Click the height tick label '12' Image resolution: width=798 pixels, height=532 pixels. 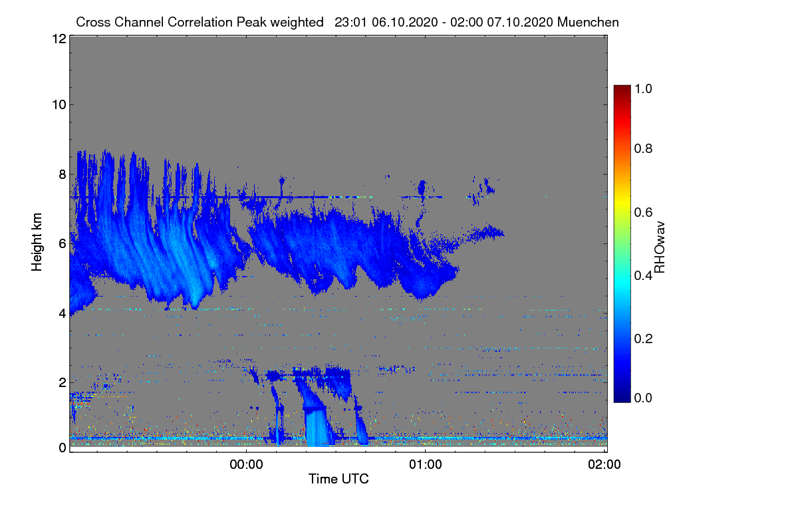click(59, 39)
